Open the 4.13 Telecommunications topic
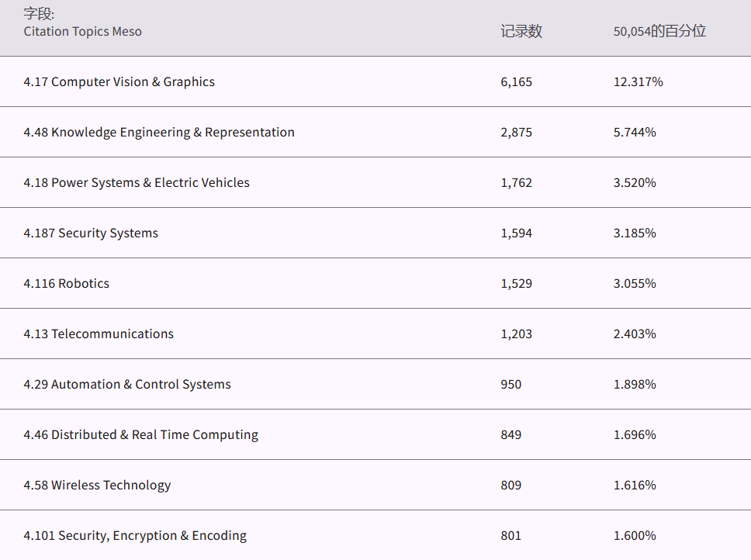Viewport: 751px width, 560px height. pyautogui.click(x=99, y=334)
